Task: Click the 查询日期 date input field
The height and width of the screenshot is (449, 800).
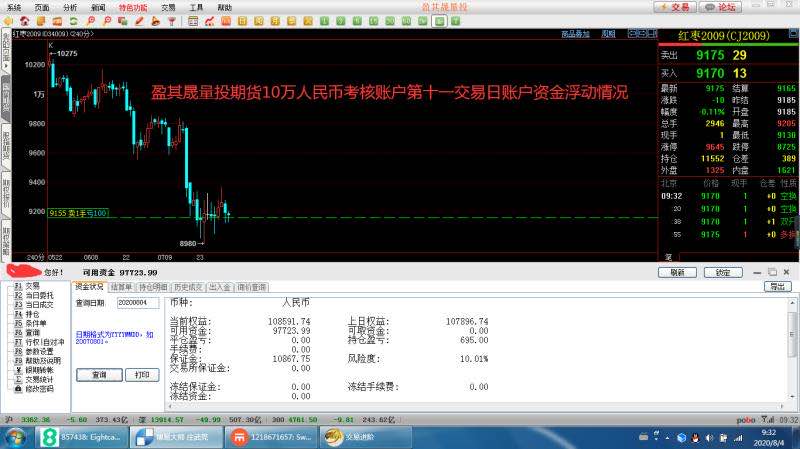Action: (x=138, y=303)
